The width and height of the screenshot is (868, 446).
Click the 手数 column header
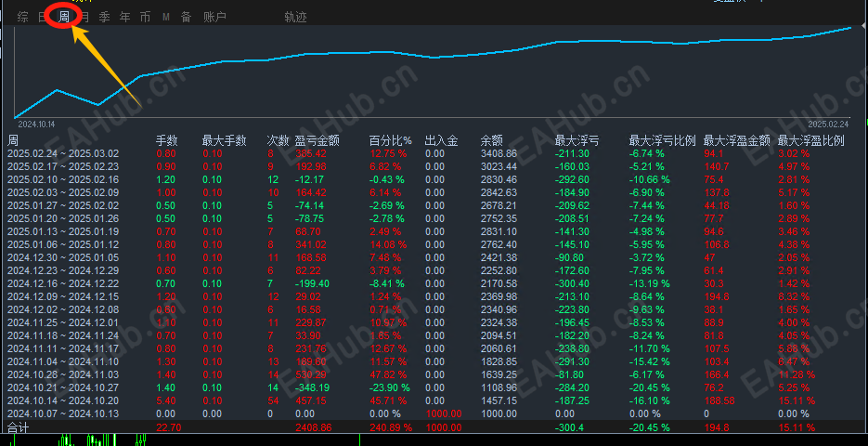166,140
